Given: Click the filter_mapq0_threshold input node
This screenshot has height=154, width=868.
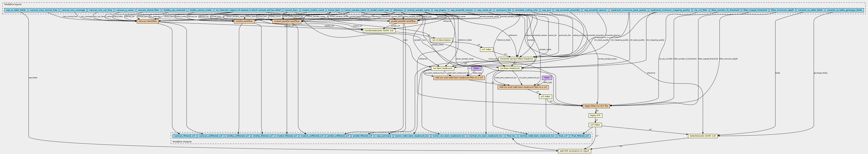Looking at the screenshot, I should point(755,10).
